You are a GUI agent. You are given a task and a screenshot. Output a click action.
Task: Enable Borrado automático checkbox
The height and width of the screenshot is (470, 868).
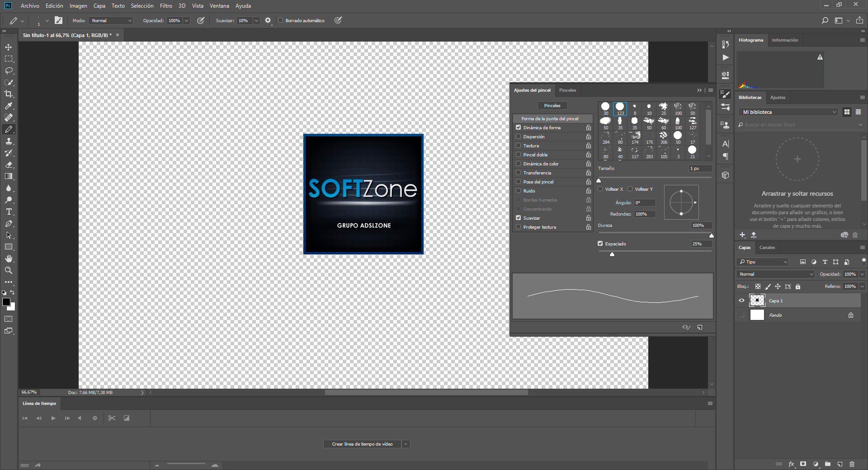click(281, 20)
